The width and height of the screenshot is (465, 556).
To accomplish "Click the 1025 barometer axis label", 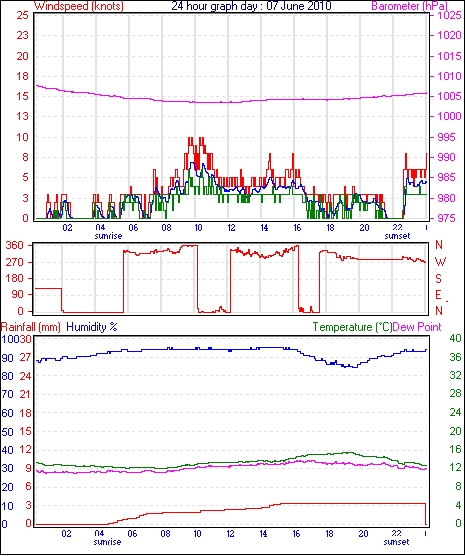I will (x=449, y=16).
